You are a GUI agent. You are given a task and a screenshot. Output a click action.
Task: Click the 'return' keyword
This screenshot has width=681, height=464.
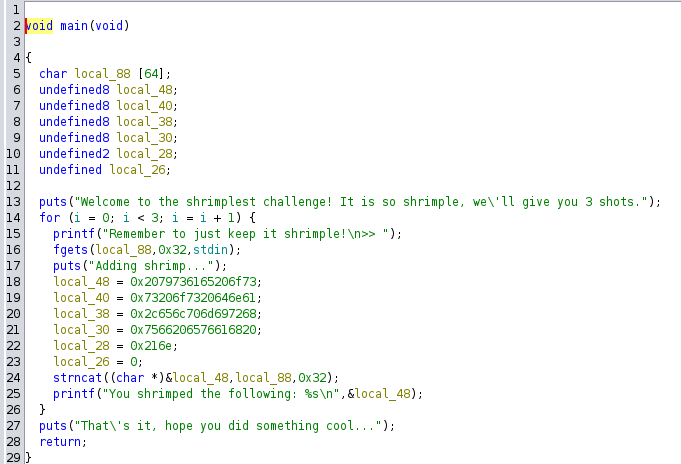click(x=60, y=442)
